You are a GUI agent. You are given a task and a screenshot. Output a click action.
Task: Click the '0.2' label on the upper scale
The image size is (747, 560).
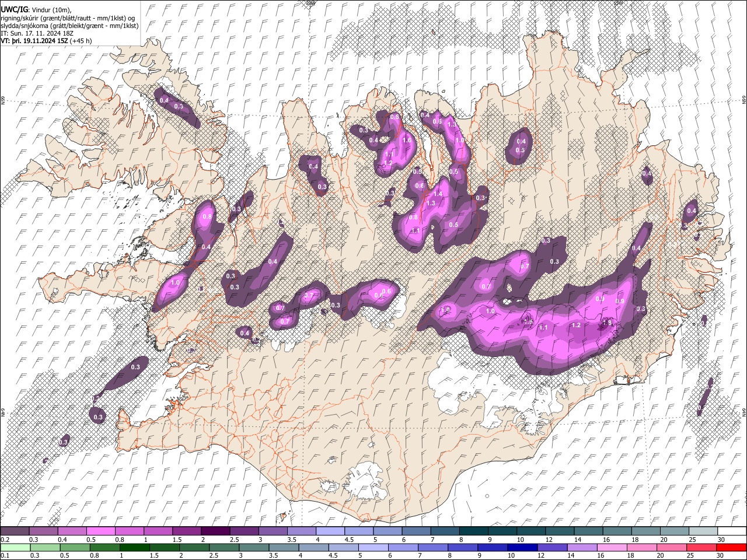click(x=5, y=540)
